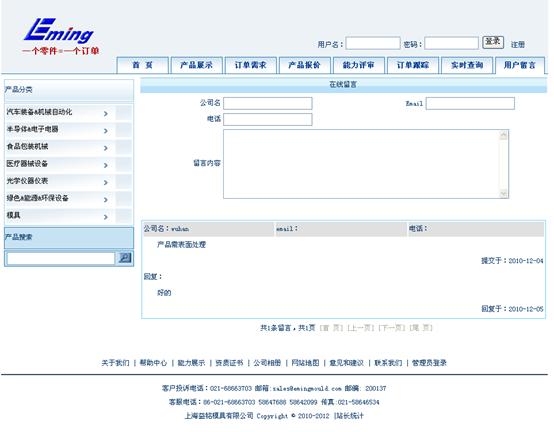Expand the 光学仪器仪表 category arrow

[x=106, y=182]
